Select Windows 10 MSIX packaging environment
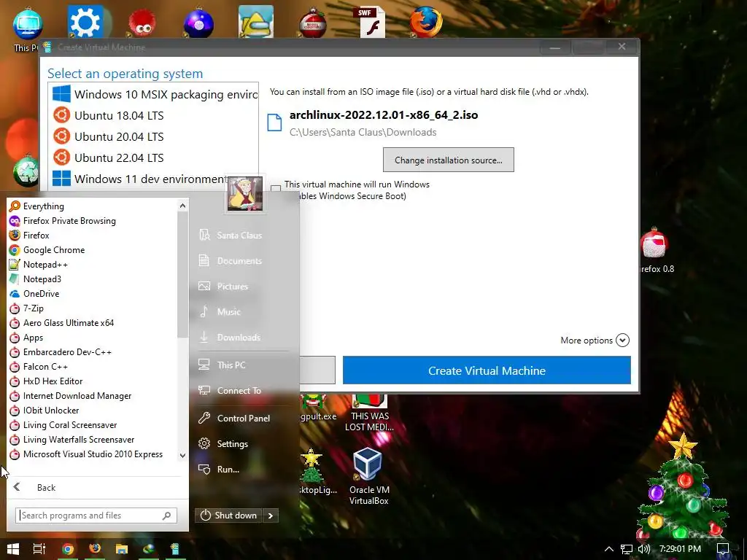The height and width of the screenshot is (560, 747). tap(153, 94)
